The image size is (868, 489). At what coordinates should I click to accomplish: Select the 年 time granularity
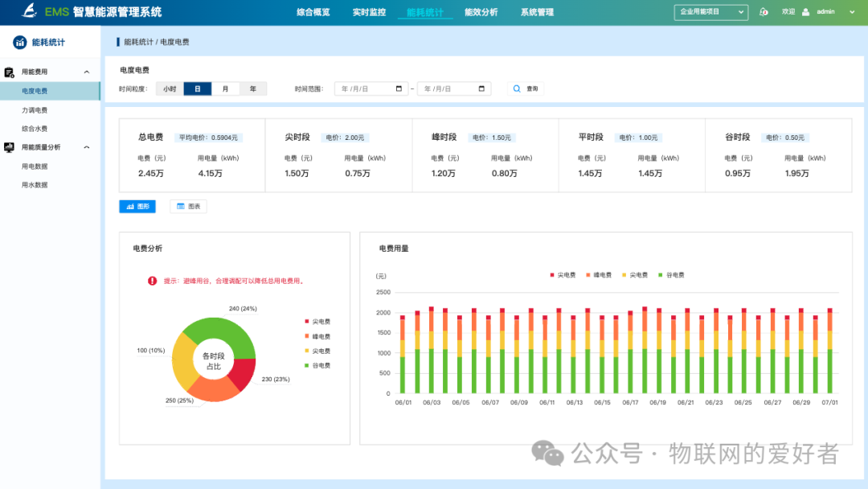pos(253,88)
